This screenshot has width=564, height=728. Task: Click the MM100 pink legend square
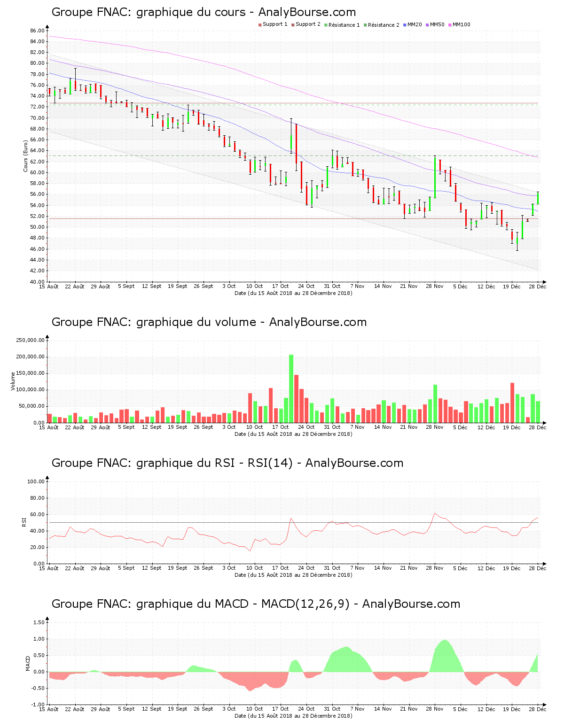(450, 25)
